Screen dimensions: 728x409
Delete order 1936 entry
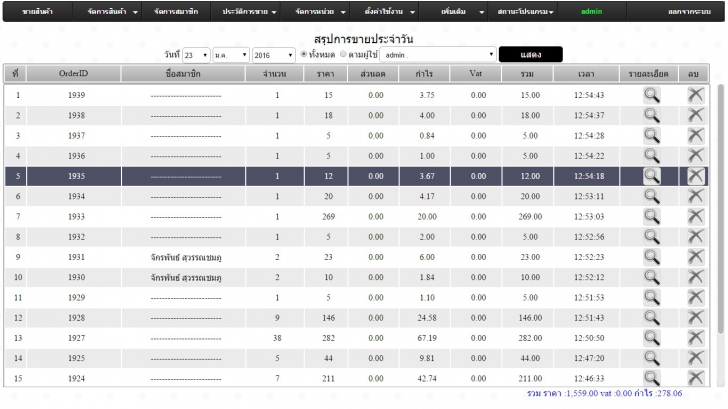696,156
